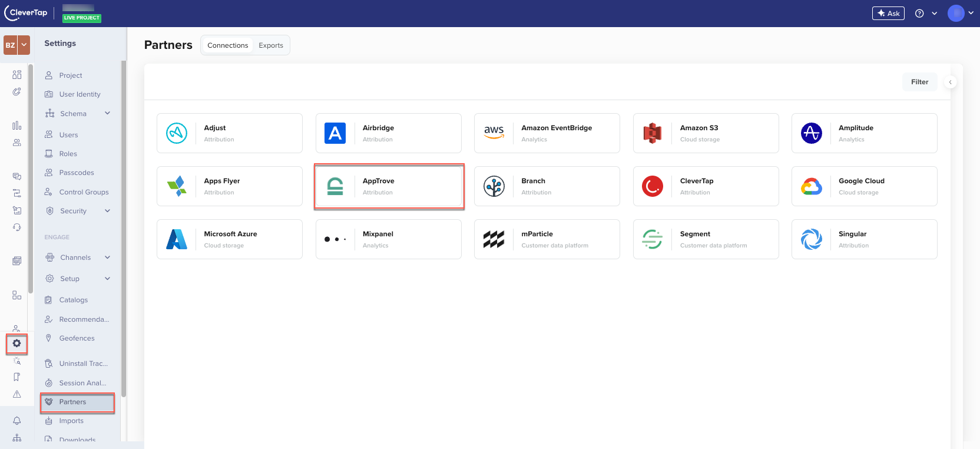980x449 pixels.
Task: Click the notifications bell icon
Action: [x=17, y=421]
